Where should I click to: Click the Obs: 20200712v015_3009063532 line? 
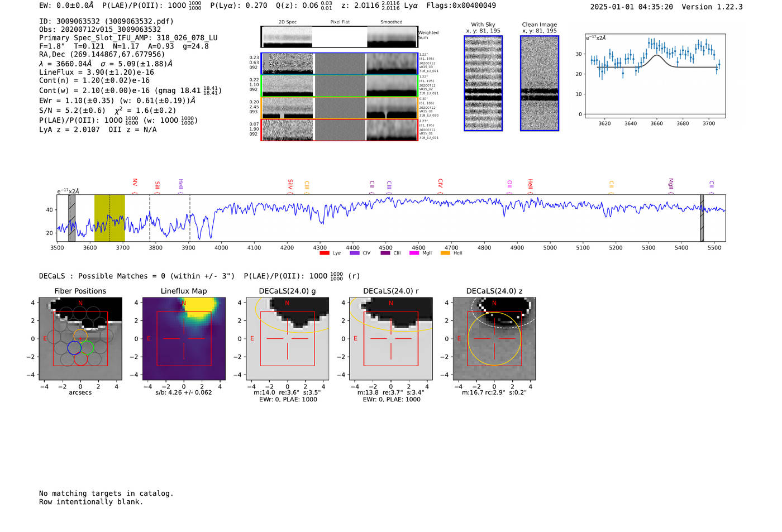pos(100,30)
